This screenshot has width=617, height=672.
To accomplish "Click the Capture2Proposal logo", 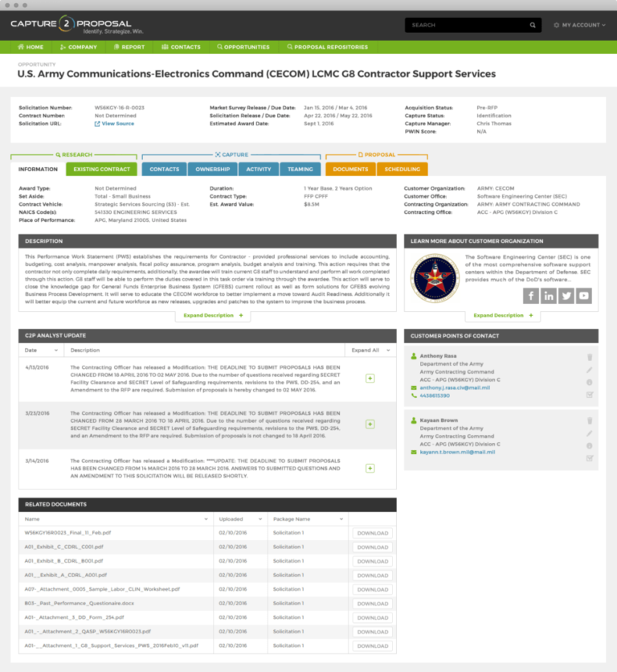I will coord(76,25).
